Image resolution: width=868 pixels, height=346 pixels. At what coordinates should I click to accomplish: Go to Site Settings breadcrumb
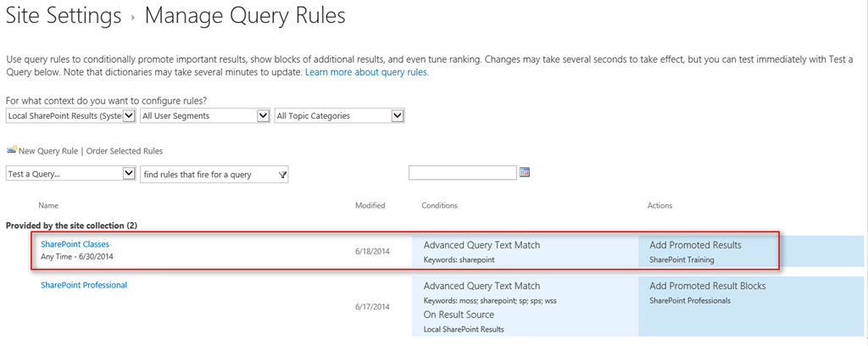click(64, 15)
